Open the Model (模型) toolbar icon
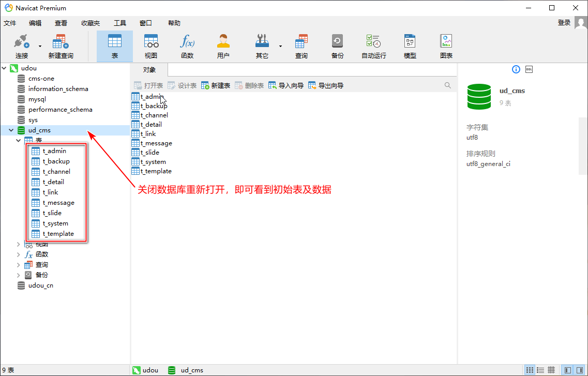 (x=410, y=46)
